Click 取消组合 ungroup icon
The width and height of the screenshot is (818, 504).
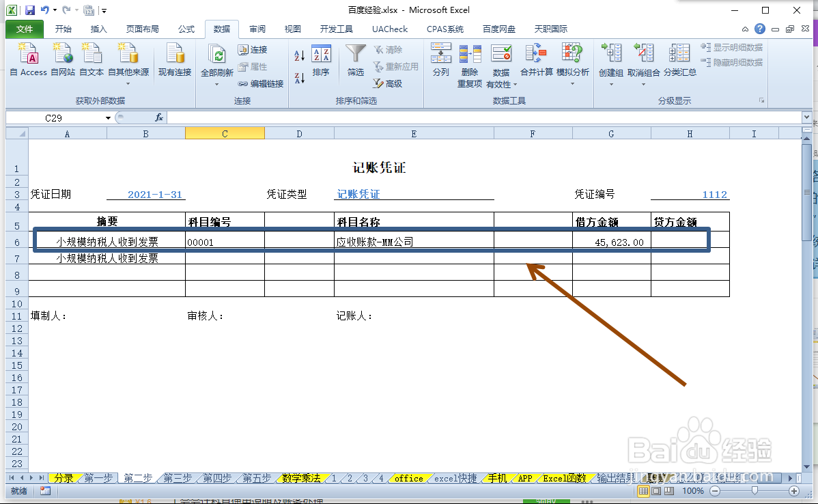[x=643, y=53]
